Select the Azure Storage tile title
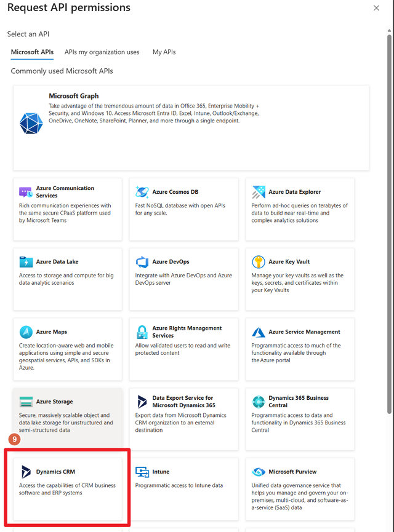394x532 pixels. [54, 402]
